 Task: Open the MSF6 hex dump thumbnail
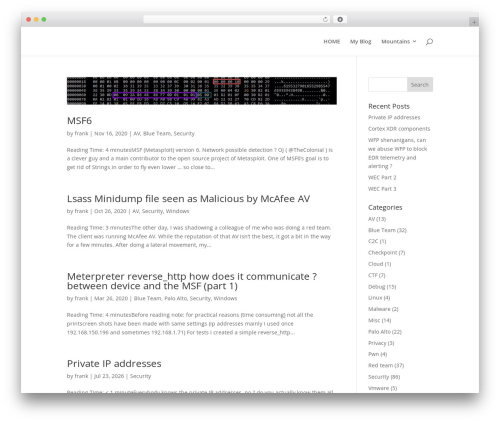pyautogui.click(x=202, y=91)
